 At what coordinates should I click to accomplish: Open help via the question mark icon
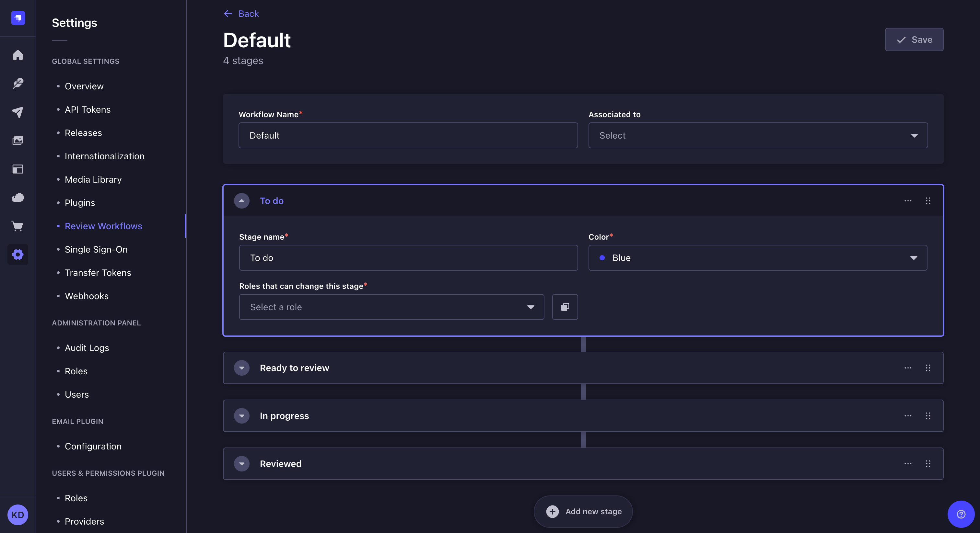(x=961, y=515)
